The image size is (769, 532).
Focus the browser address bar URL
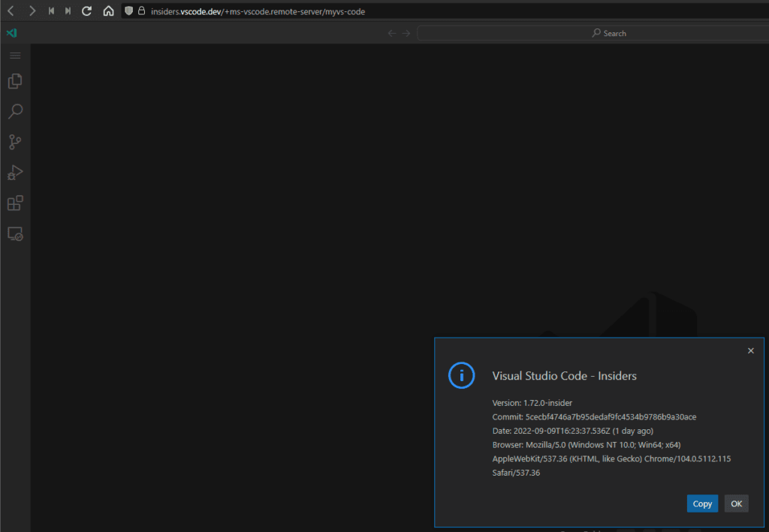[x=258, y=11]
